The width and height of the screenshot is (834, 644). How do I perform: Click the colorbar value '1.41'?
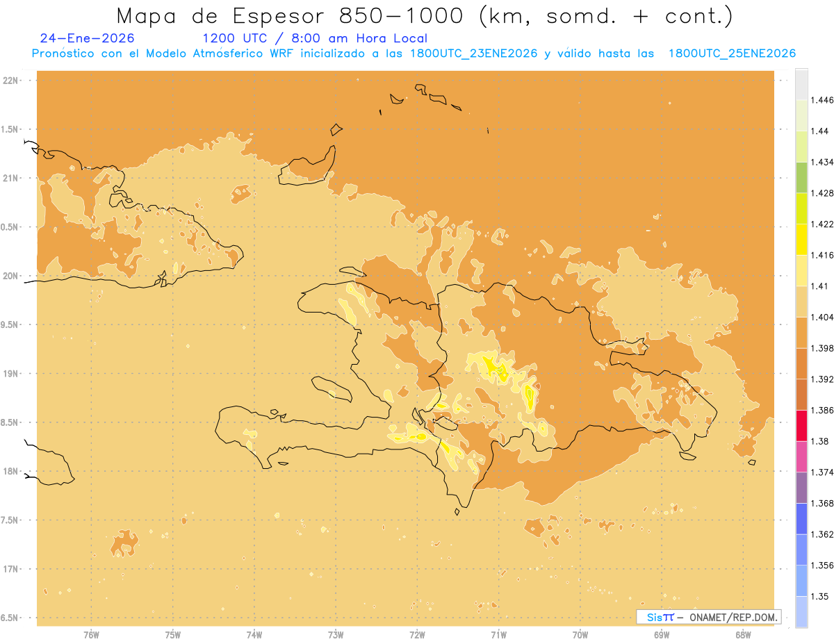(x=820, y=286)
